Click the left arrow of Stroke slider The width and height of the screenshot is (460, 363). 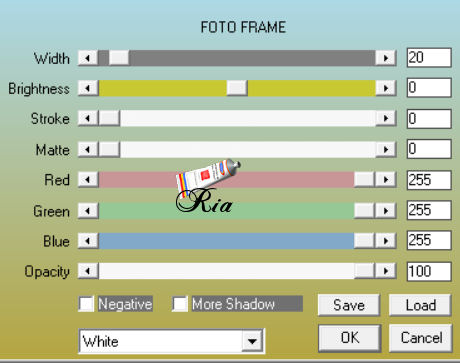click(88, 118)
